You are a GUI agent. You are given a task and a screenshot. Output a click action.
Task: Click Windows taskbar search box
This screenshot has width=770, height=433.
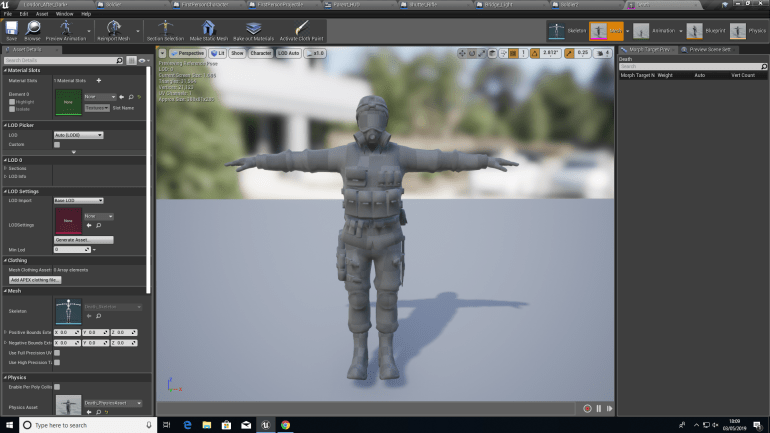coord(88,425)
